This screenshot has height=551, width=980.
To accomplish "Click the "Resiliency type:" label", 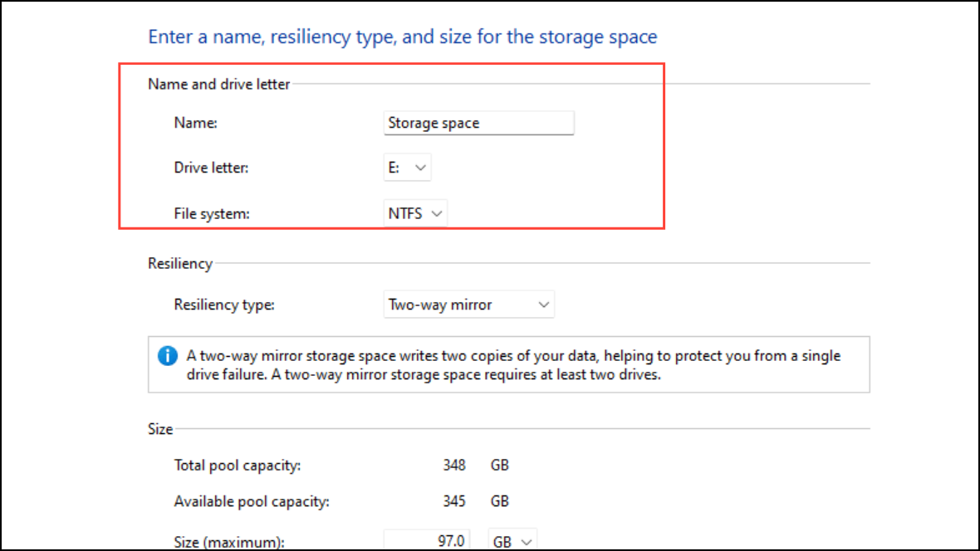I will [x=224, y=305].
